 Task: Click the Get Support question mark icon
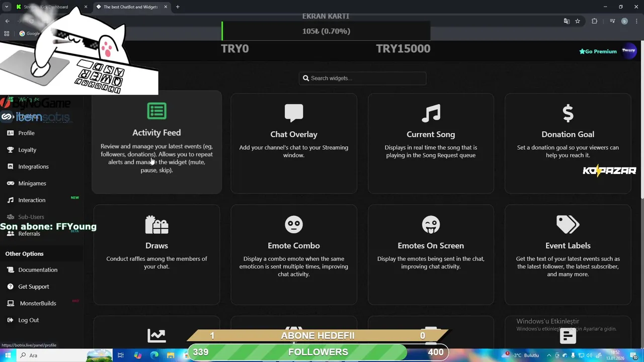[10, 287]
